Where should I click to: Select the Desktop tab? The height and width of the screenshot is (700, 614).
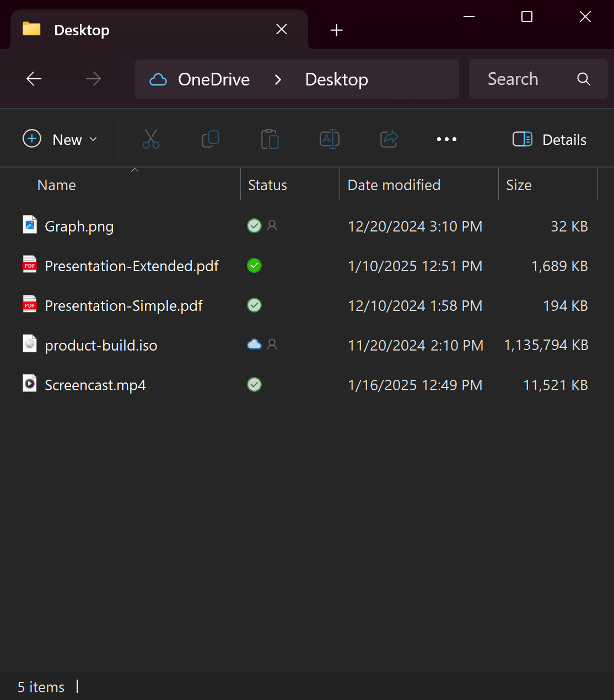[82, 30]
